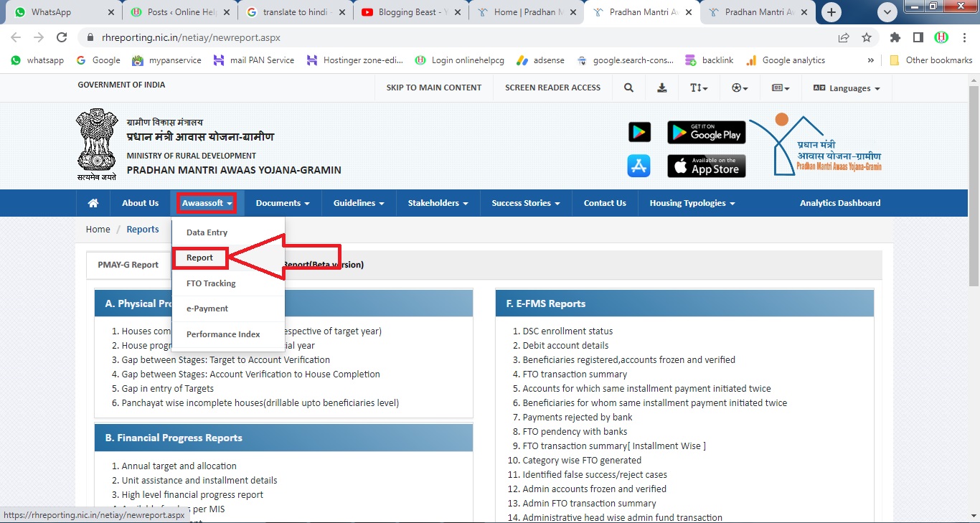Click the blue App Store icon
Viewport: 980px width, 523px height.
[x=639, y=166]
